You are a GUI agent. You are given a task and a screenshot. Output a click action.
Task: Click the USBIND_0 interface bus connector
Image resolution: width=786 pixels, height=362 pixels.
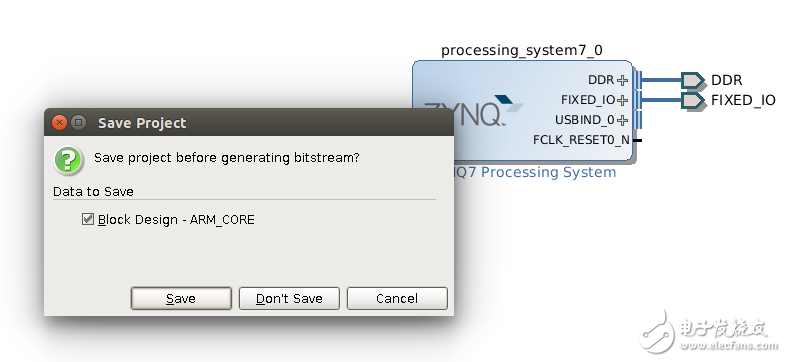coord(637,120)
